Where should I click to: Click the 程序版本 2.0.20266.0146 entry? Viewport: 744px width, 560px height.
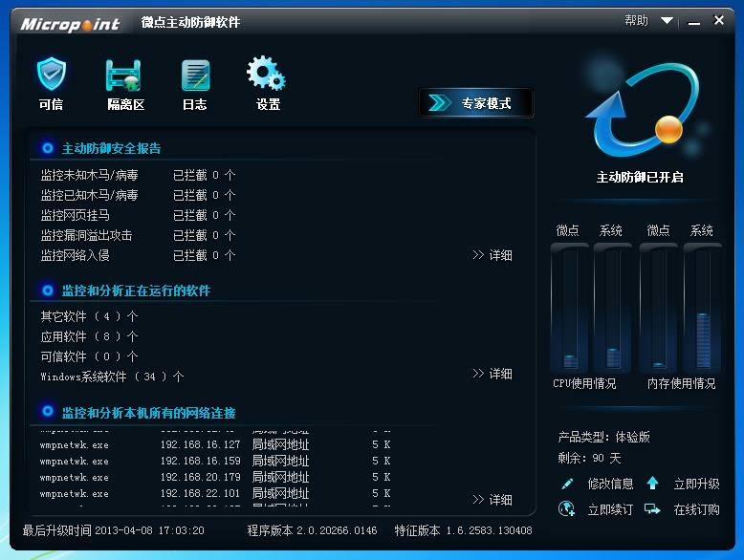312,530
